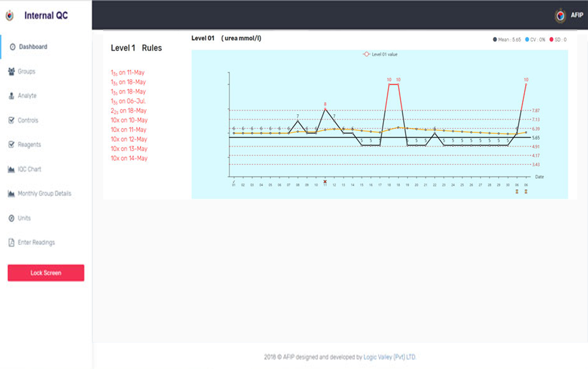This screenshot has width=588, height=369.
Task: Go to the Analyte page
Action: (x=27, y=96)
